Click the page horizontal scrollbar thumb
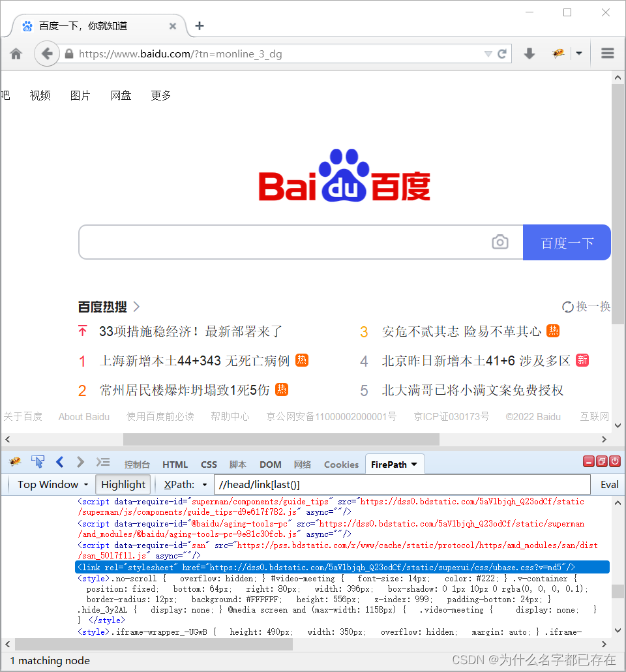The image size is (626, 672). [281, 439]
